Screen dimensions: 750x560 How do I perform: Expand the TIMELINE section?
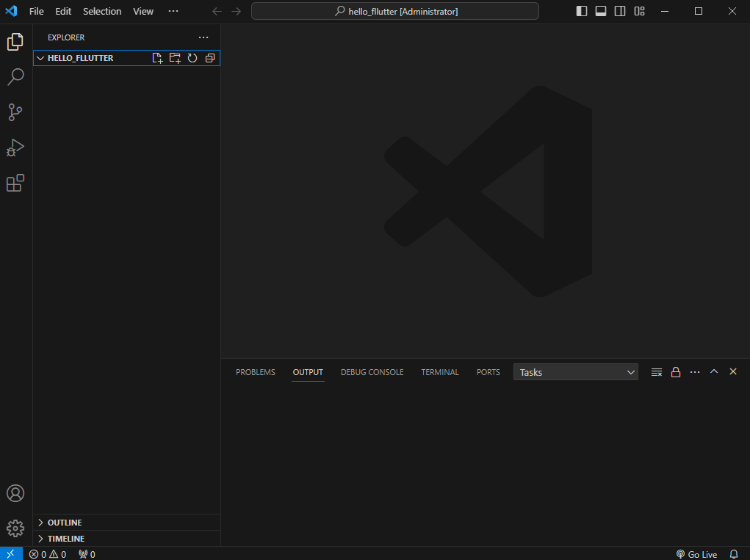[40, 539]
